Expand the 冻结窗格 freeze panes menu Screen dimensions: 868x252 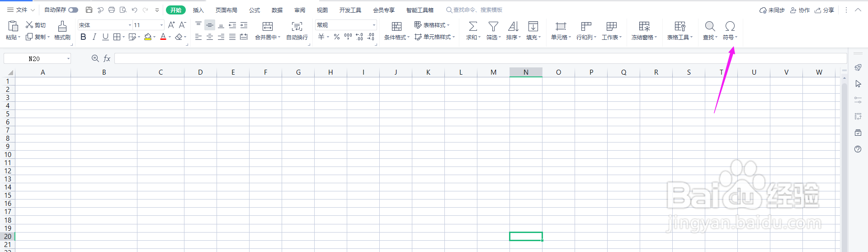pos(656,38)
